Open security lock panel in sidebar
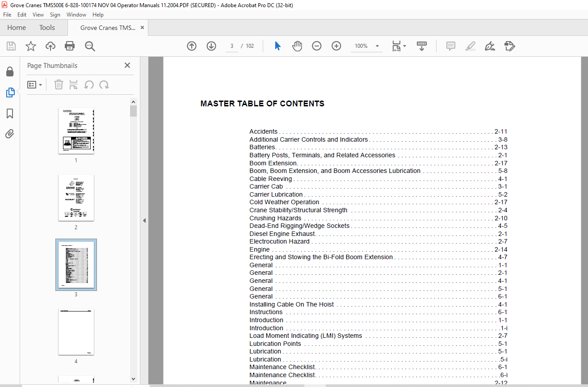Screen dimensions: 588x387 [10, 72]
